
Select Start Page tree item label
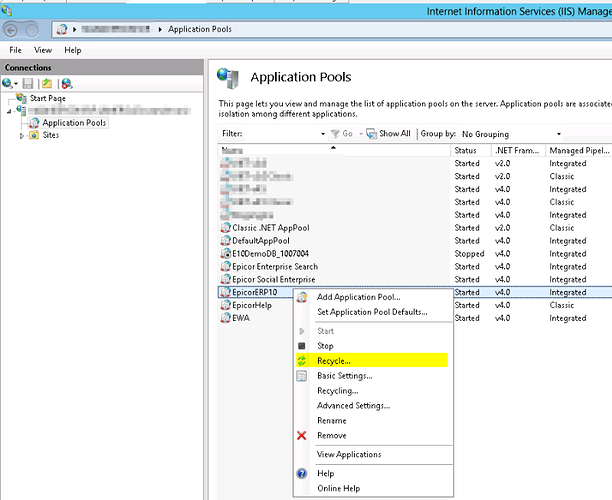pos(48,98)
